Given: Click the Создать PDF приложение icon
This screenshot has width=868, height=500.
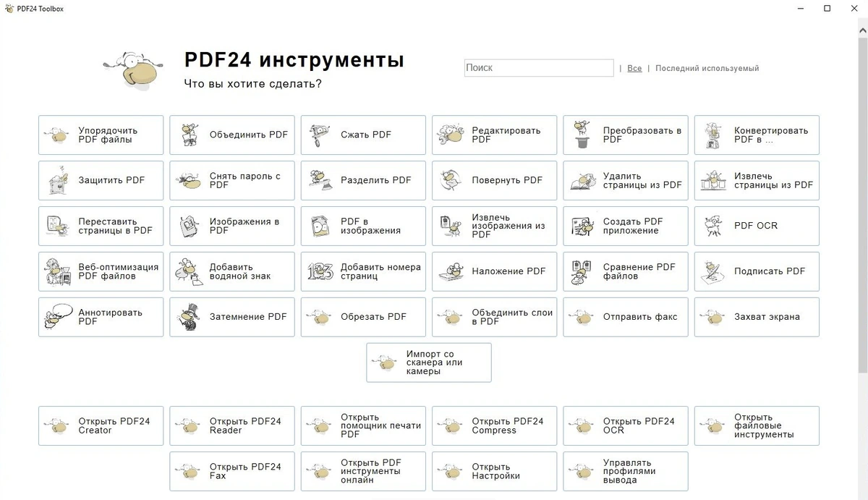Looking at the screenshot, I should (582, 226).
